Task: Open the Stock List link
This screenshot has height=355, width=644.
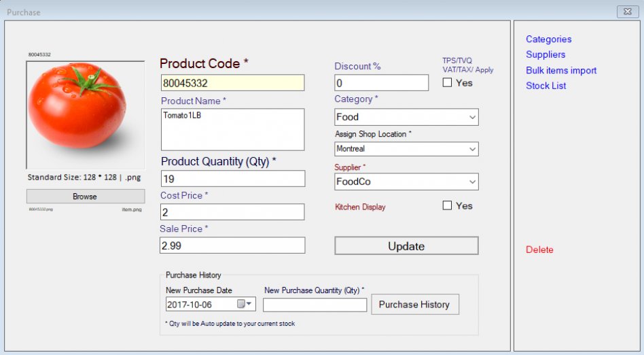Action: (546, 86)
